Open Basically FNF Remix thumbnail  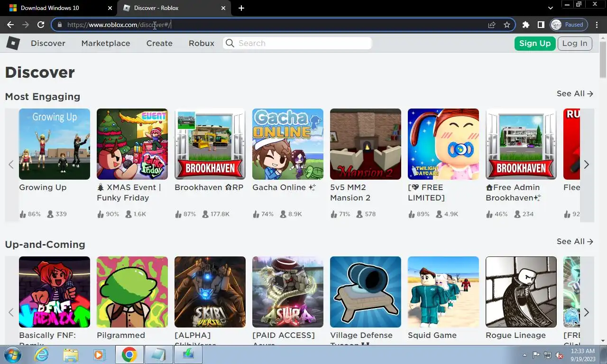(55, 292)
